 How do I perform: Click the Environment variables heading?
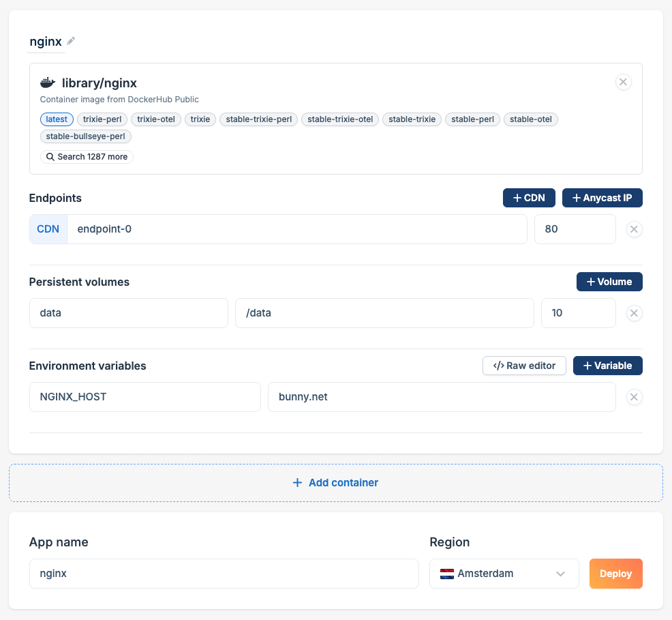[x=87, y=366]
